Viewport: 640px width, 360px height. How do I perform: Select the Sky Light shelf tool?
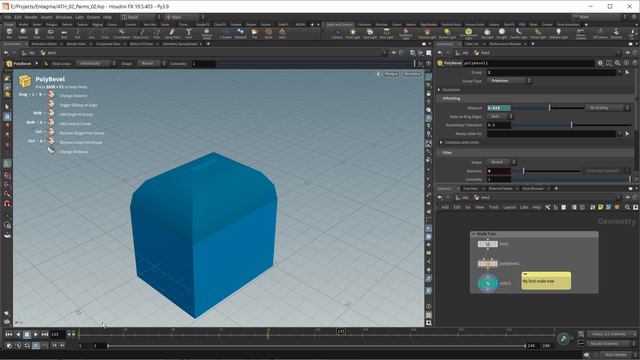487,33
